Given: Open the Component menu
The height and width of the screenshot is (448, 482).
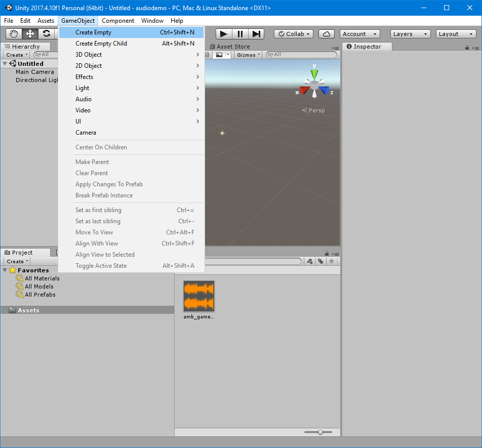Looking at the screenshot, I should [118, 21].
